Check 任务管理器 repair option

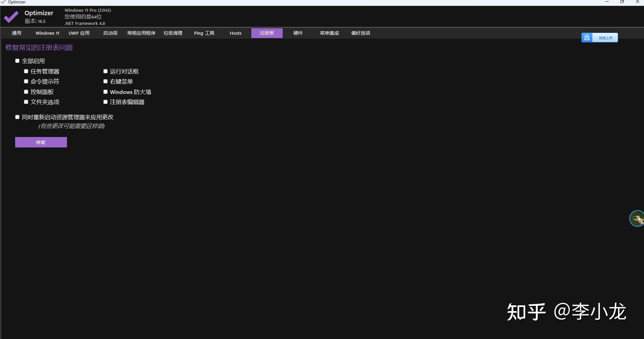coord(26,71)
